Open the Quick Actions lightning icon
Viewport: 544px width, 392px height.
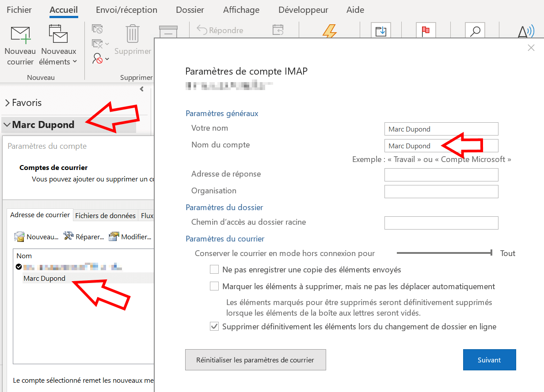point(330,31)
